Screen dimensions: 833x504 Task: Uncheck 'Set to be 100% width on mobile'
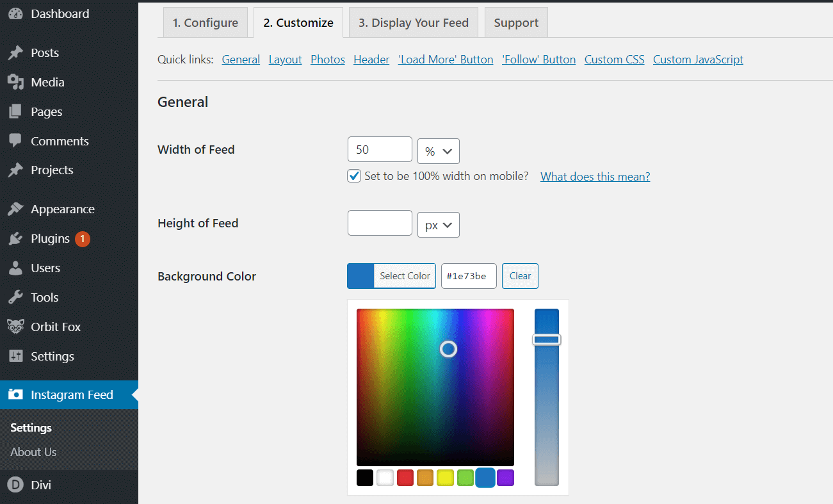353,175
